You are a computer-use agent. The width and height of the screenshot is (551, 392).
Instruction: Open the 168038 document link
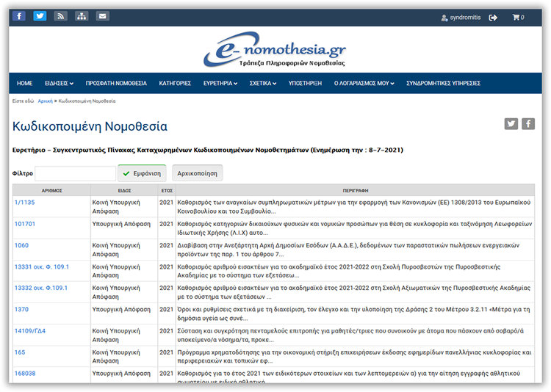pyautogui.click(x=25, y=374)
